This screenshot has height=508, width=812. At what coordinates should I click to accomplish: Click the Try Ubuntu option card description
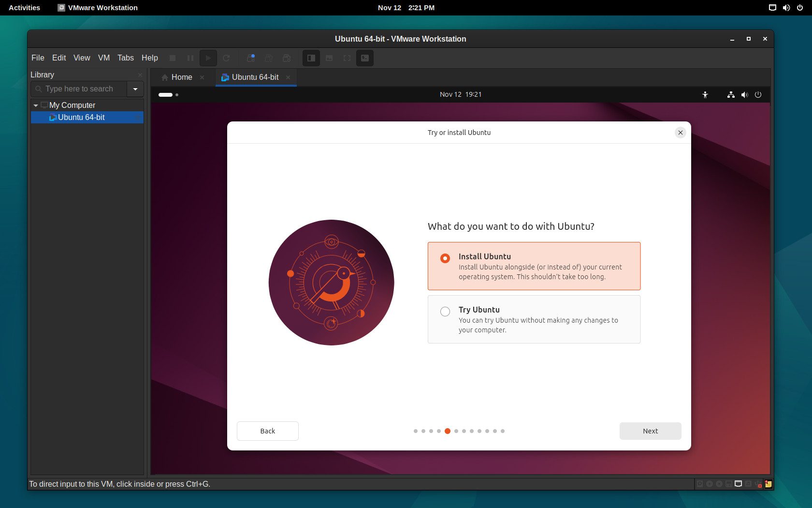coord(538,325)
